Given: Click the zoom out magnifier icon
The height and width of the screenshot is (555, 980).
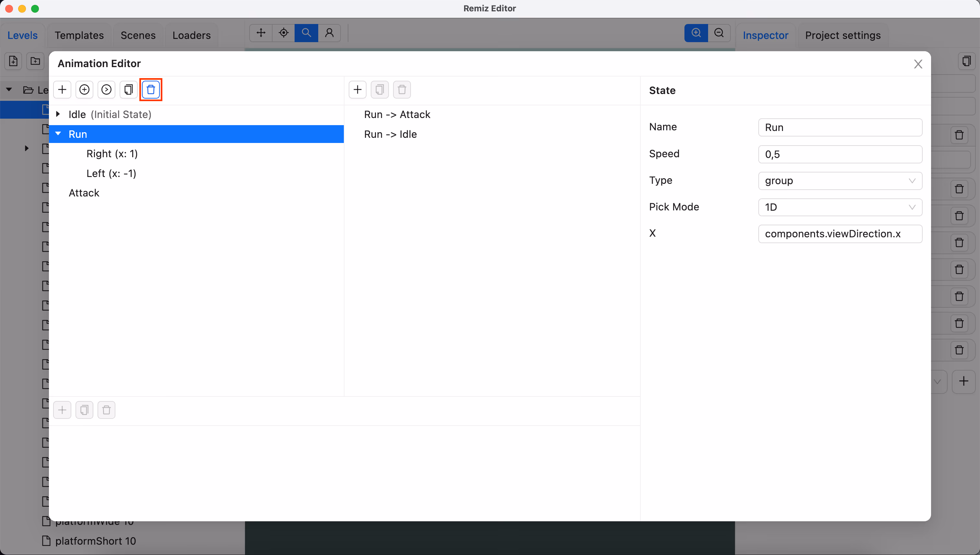Looking at the screenshot, I should [x=719, y=33].
